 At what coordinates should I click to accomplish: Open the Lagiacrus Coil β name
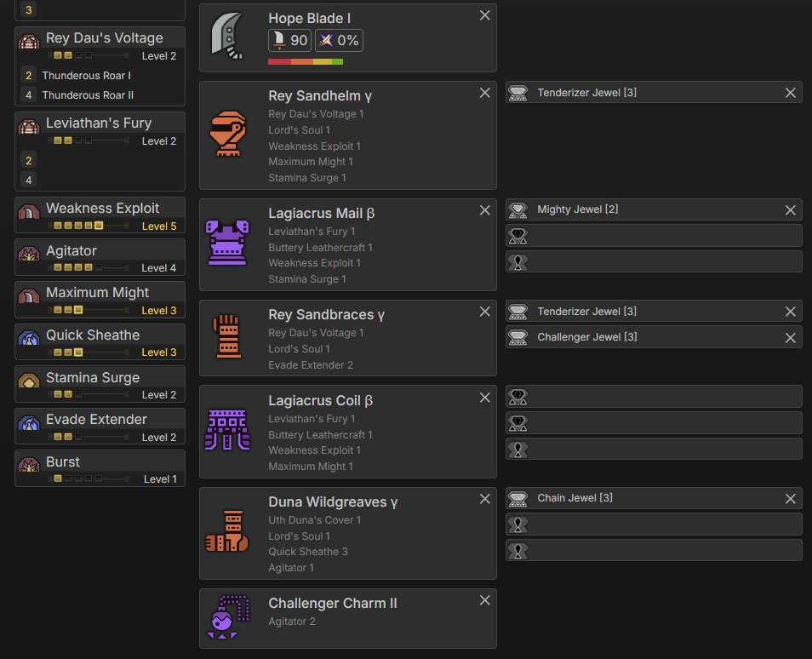[321, 400]
